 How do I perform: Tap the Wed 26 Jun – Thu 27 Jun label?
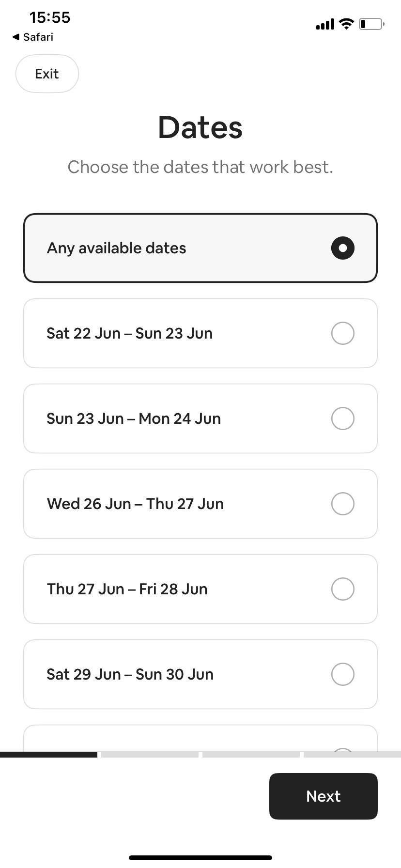[135, 504]
